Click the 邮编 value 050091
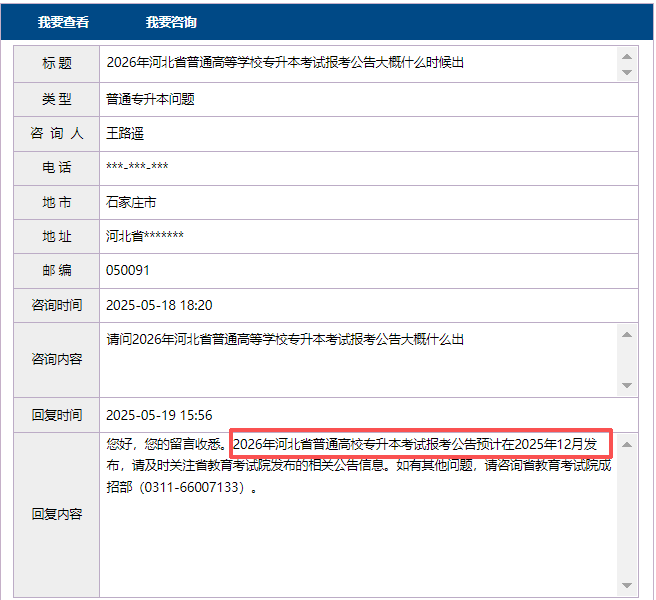Screen dimensions: 656x600 point(128,270)
